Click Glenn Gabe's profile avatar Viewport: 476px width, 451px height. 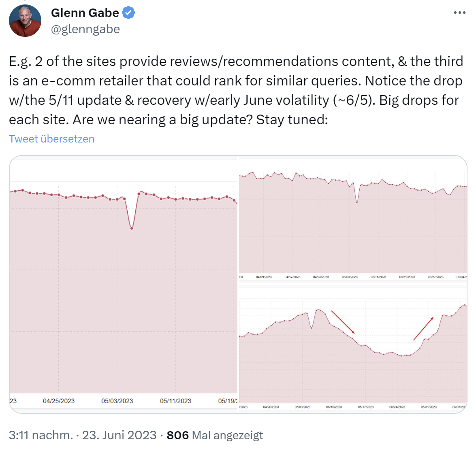(25, 20)
